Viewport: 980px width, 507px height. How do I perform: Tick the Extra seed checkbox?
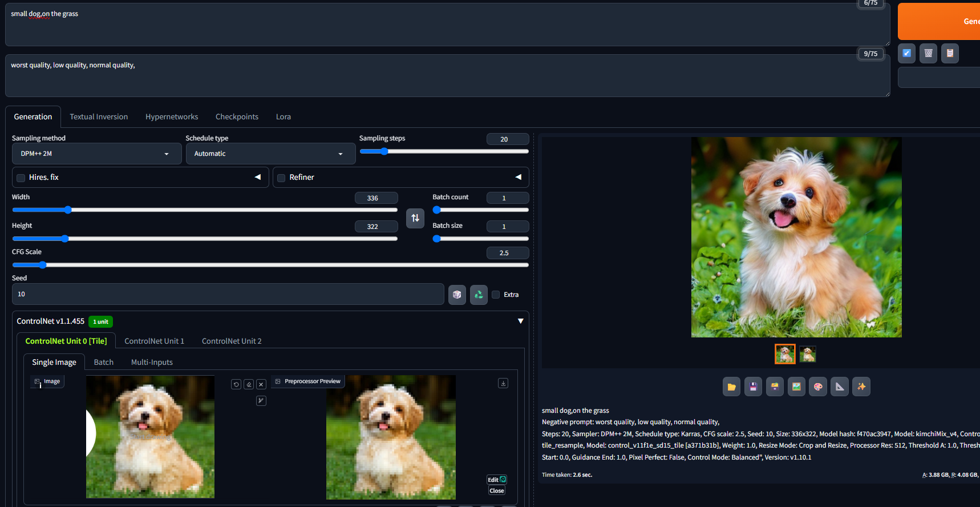click(x=496, y=295)
